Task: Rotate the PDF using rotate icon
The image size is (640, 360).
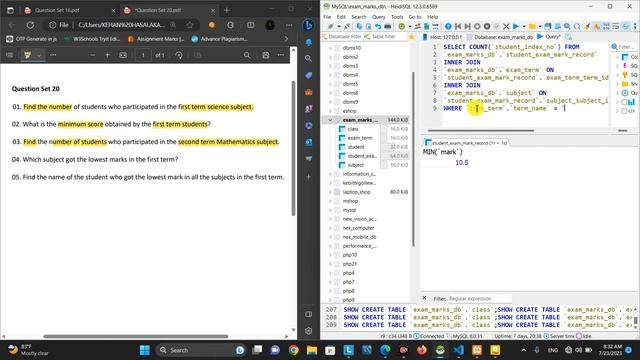Action: click(x=179, y=55)
